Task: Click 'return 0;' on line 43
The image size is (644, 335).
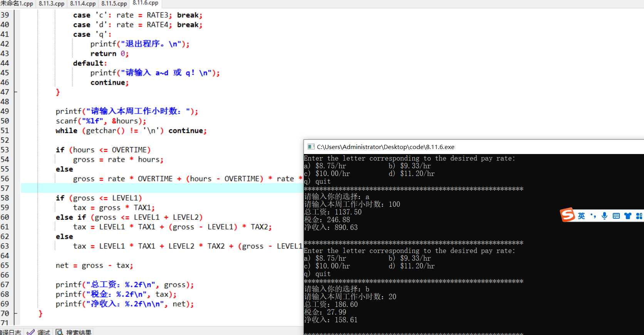Action: (x=109, y=54)
